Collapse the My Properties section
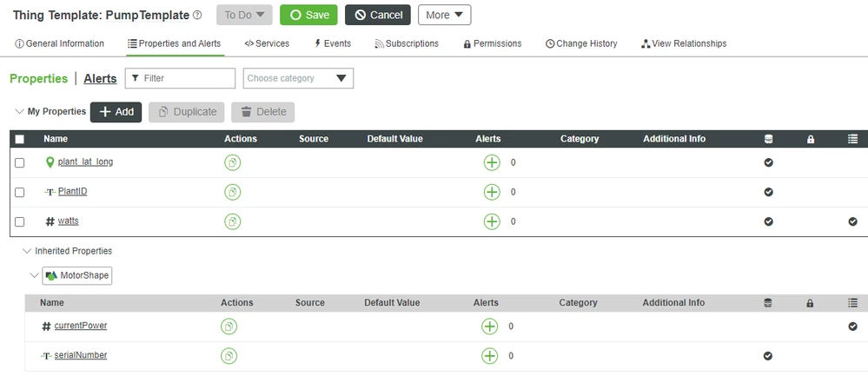Screen dimensions: 868x376 point(19,111)
